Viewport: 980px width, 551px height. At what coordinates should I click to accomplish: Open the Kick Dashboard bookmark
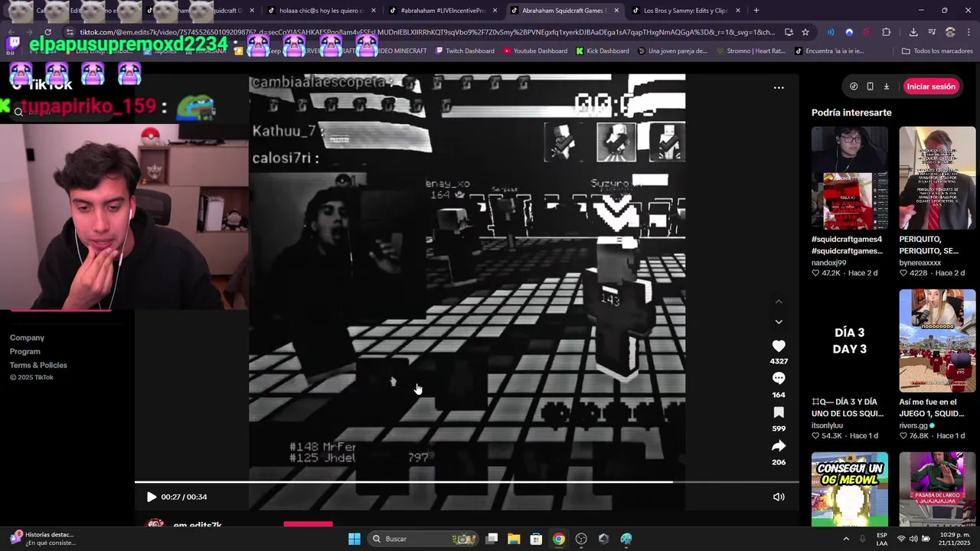tap(602, 51)
